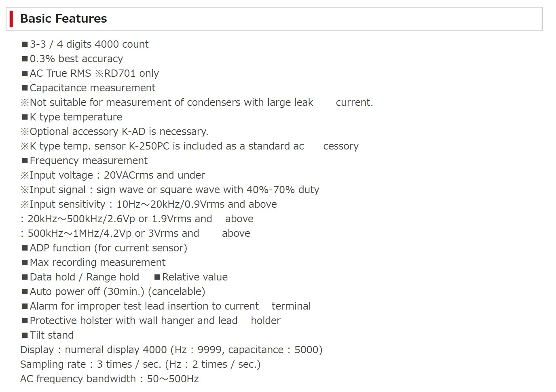Click the 'Relative value' feature text
The height and width of the screenshot is (392, 556).
(195, 277)
